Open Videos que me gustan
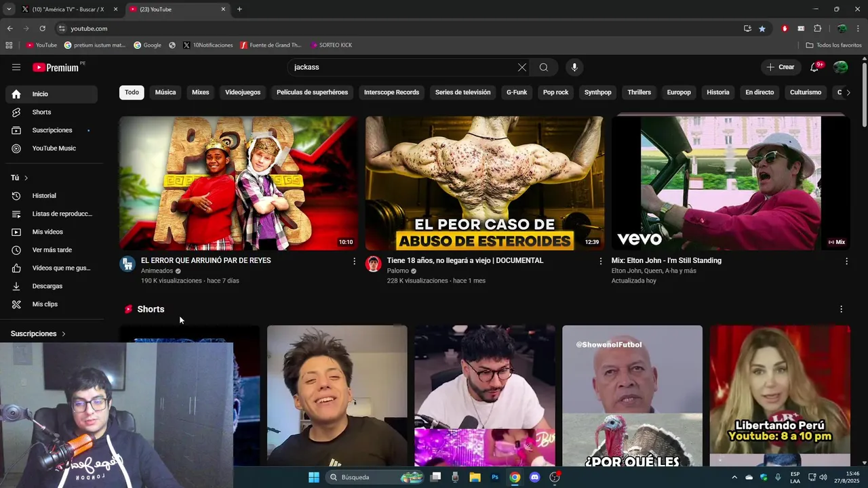The image size is (868, 488). click(x=52, y=268)
